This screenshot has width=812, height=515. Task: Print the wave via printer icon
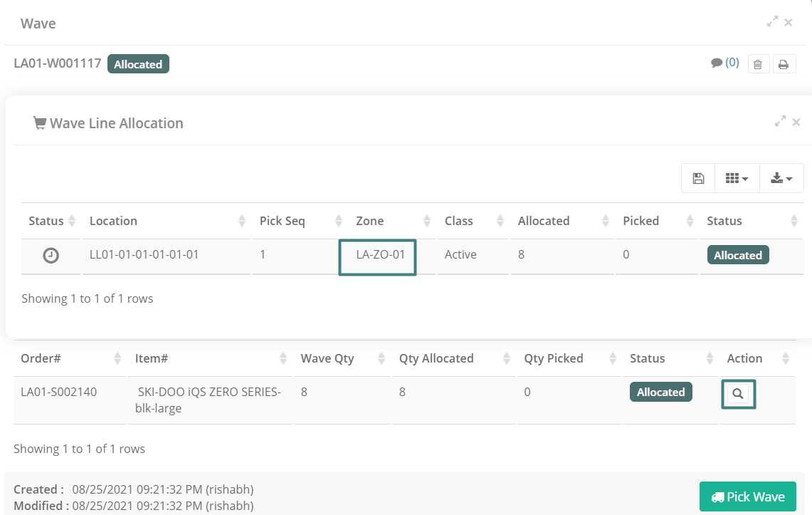pyautogui.click(x=784, y=64)
